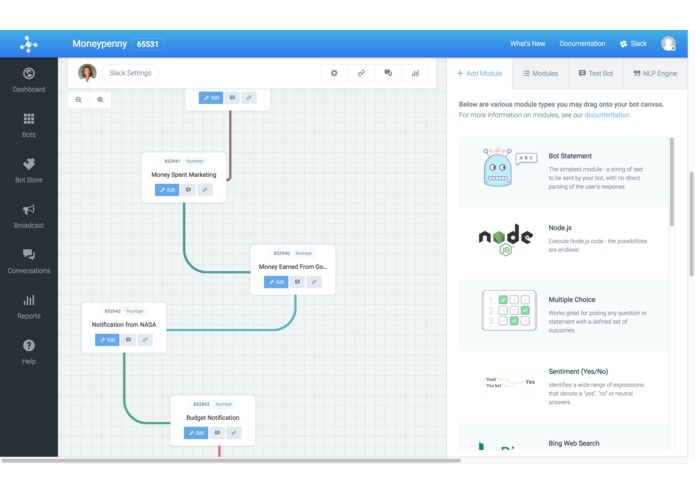Click the Slack Settings field
695x494 pixels.
point(130,73)
